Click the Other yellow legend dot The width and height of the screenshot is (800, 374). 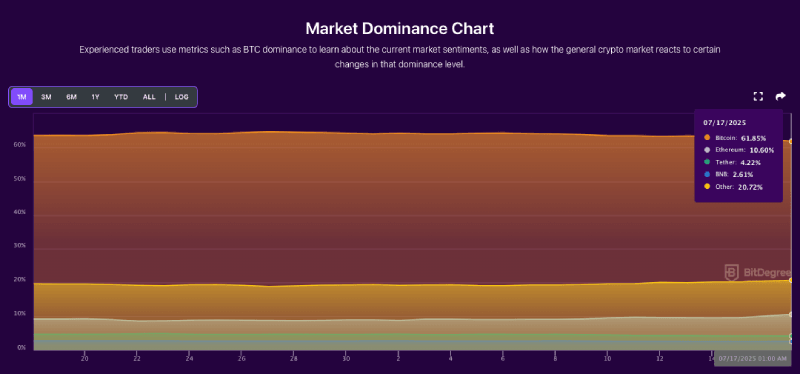click(707, 187)
